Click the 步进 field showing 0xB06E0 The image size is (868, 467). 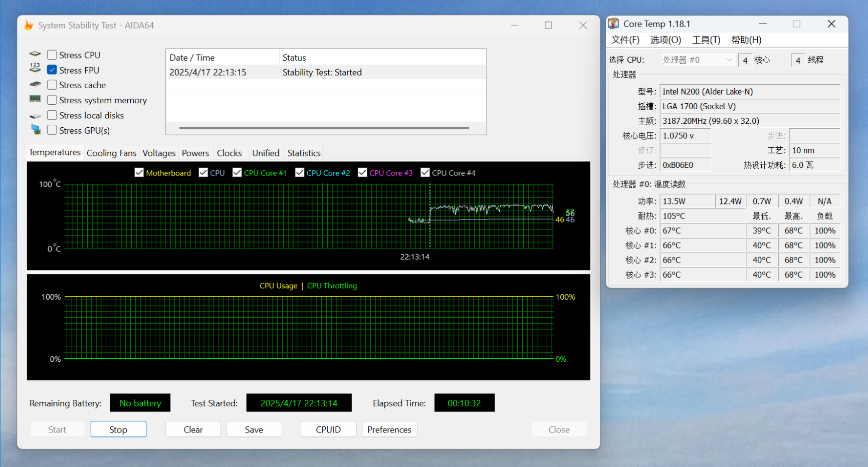point(685,165)
